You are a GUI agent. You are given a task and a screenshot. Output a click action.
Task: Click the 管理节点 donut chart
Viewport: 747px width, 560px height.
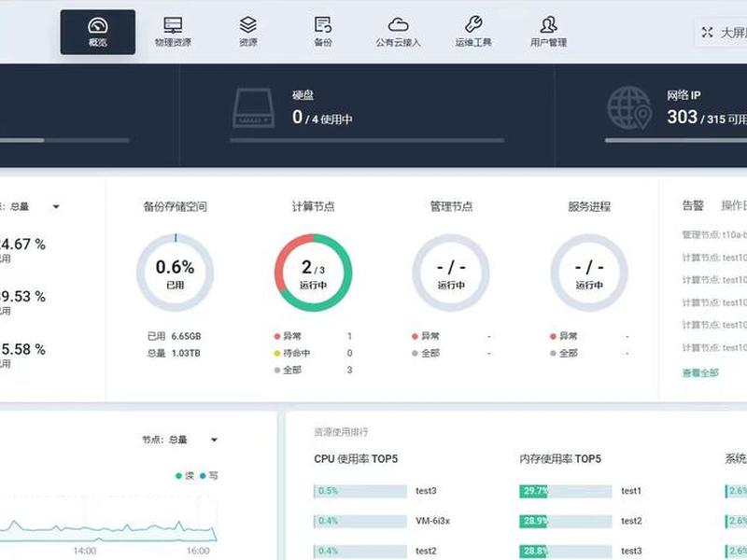[x=451, y=273]
